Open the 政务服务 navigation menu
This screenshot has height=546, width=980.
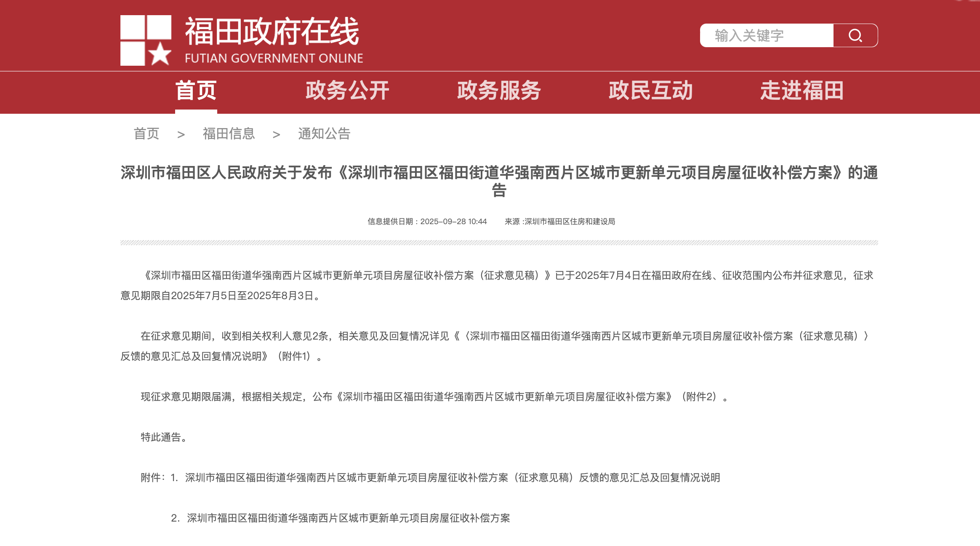(x=499, y=91)
